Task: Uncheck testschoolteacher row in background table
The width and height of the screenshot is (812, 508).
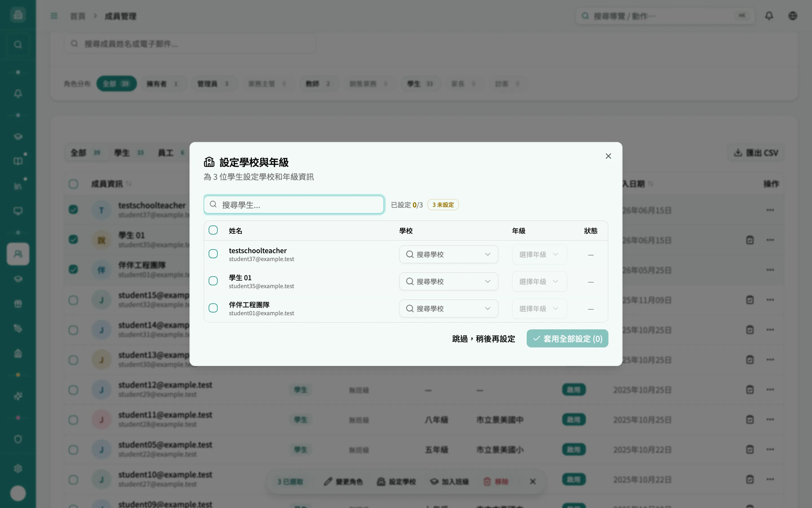Action: [73, 210]
